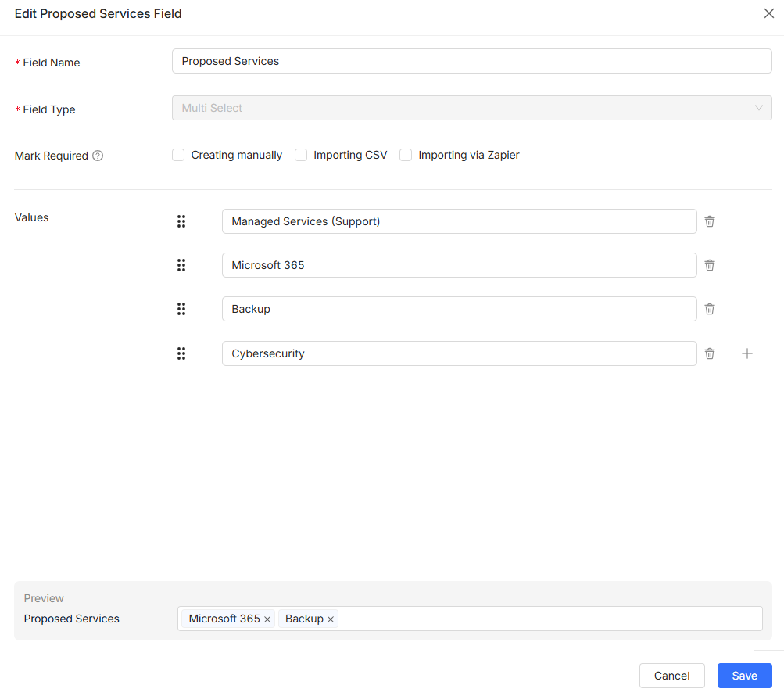Close the Edit Proposed Services Field dialog

click(769, 13)
